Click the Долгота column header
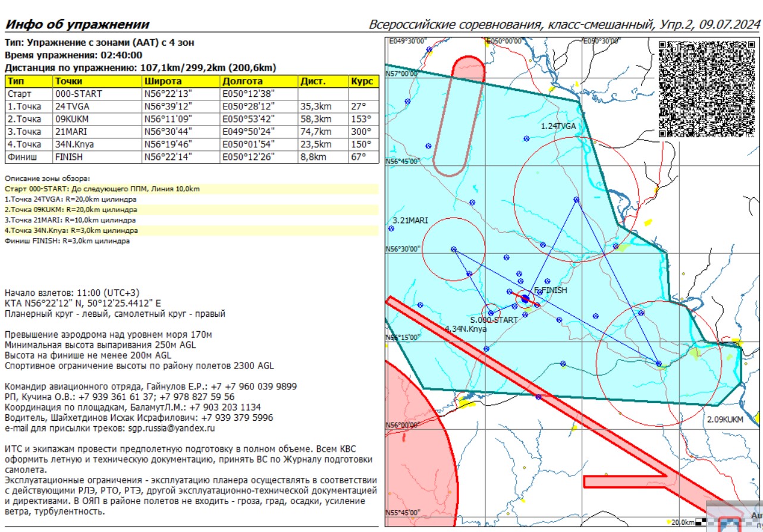Screen dimensions: 763x532 click(241, 81)
